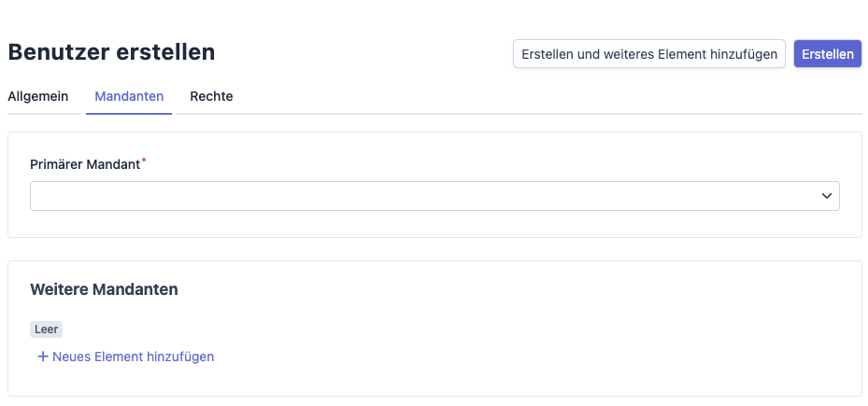Viewport: 868px width, 406px height.
Task: Click the blue underline beneath Mandanten tab
Action: click(129, 114)
